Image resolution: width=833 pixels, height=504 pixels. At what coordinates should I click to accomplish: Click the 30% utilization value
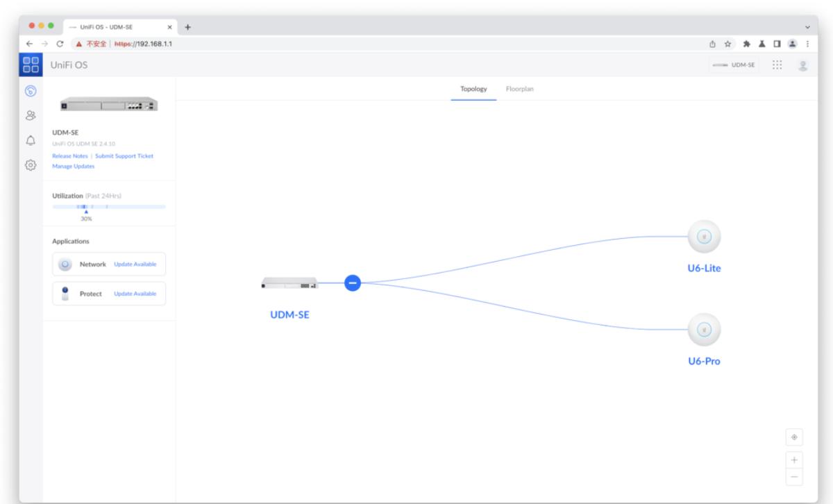[86, 218]
